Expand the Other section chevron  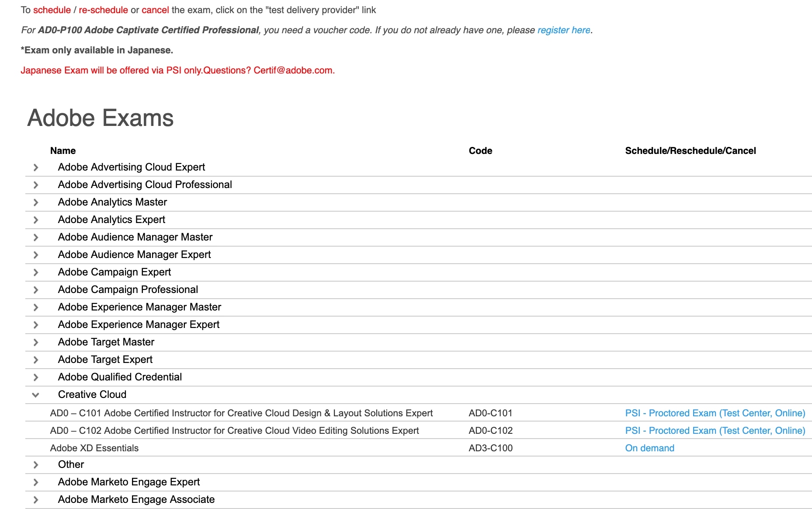[x=36, y=465]
